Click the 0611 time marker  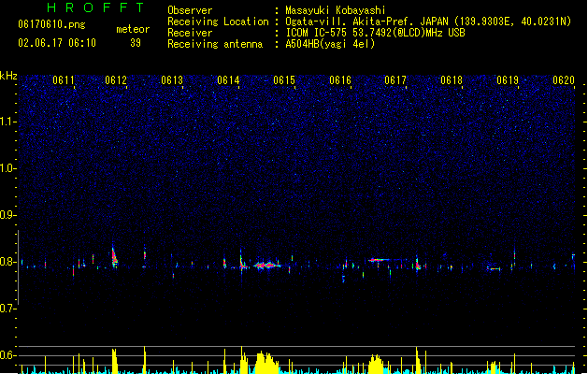click(64, 80)
